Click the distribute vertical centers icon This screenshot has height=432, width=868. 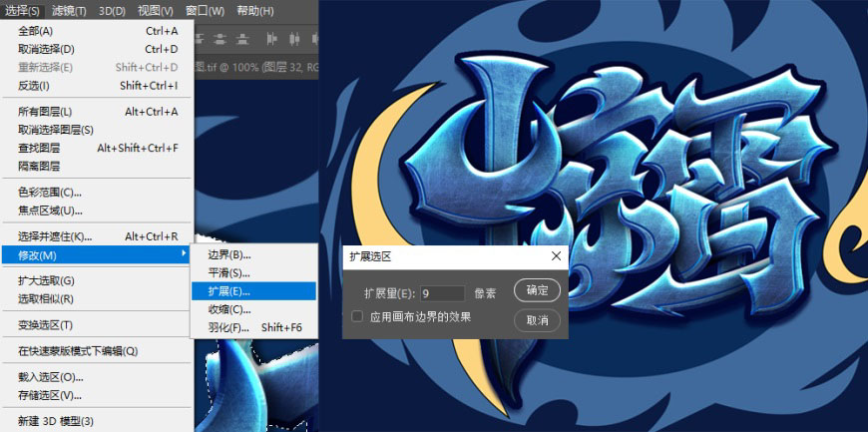tap(220, 39)
